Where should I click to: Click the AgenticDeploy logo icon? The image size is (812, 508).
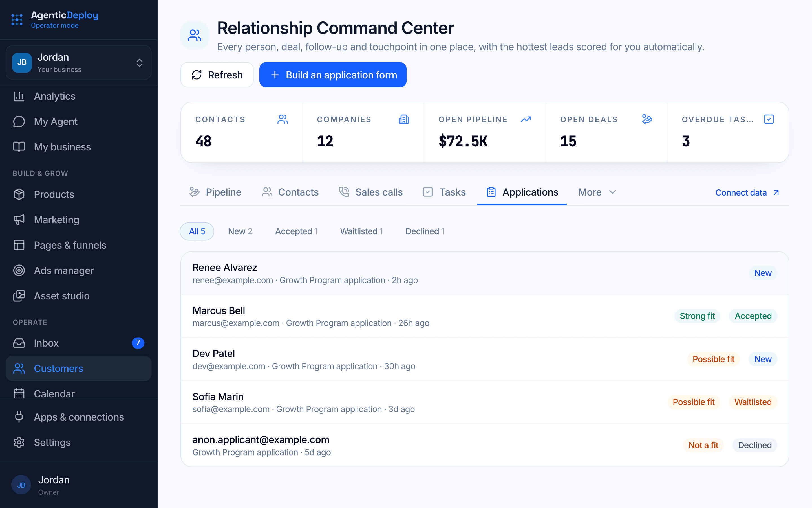point(17,19)
